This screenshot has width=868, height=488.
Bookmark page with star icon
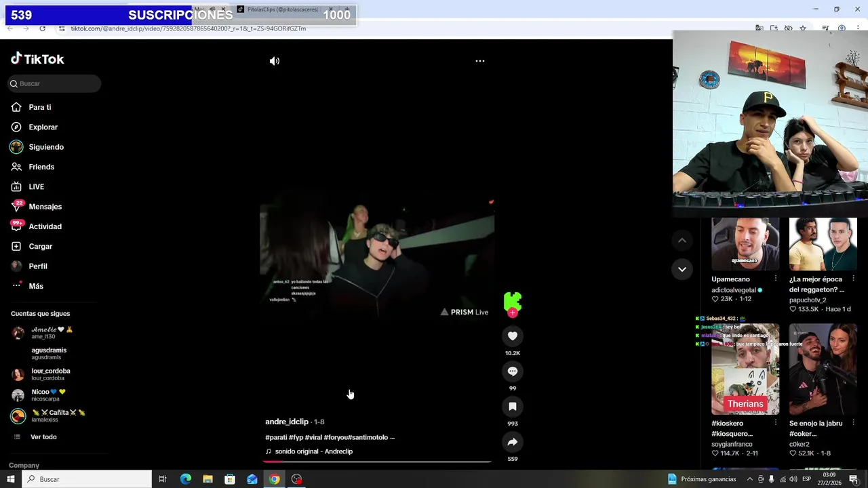tap(803, 28)
